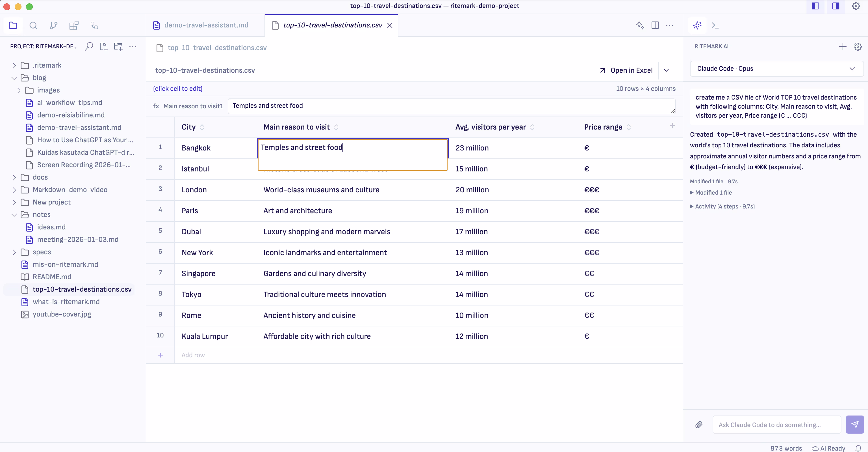Open the Source Control branch icon
The image size is (868, 452).
pyautogui.click(x=54, y=26)
